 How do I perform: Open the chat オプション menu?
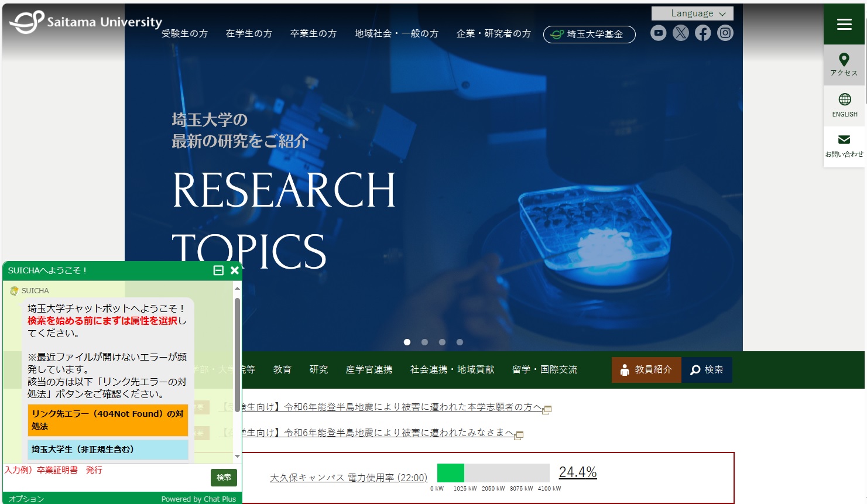tap(26, 499)
